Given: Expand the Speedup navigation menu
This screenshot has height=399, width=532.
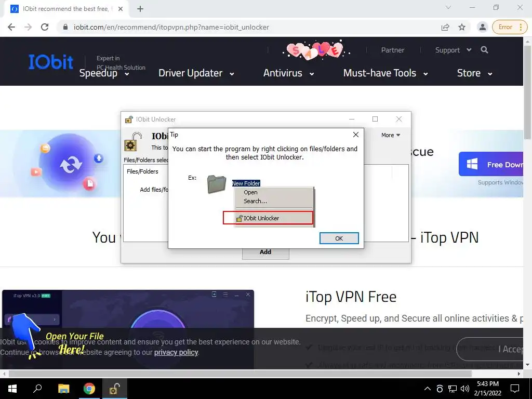Looking at the screenshot, I should coord(104,73).
